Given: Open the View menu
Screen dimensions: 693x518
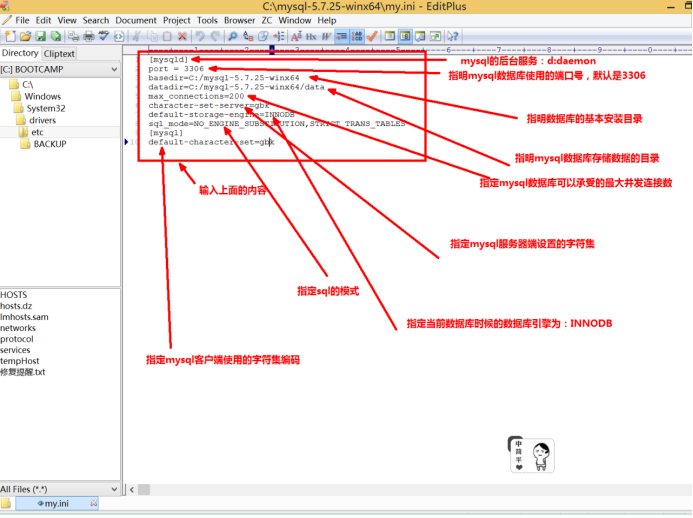Looking at the screenshot, I should pos(67,20).
